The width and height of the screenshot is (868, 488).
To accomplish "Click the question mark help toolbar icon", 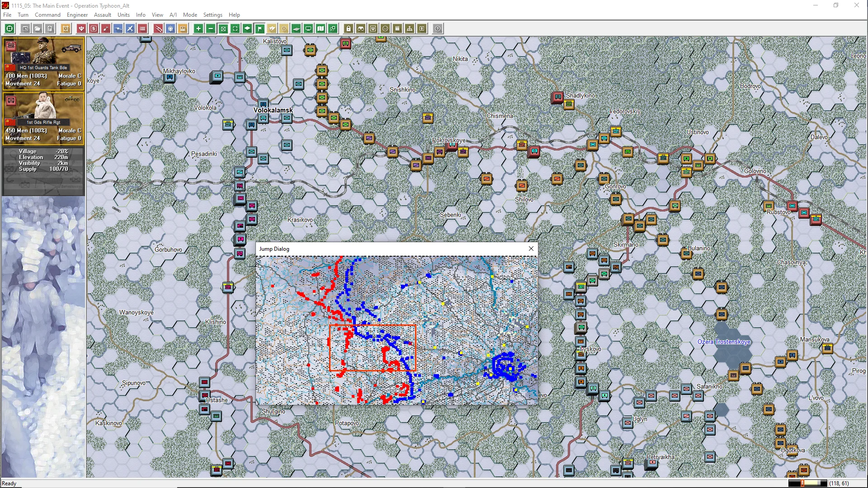I will click(438, 28).
